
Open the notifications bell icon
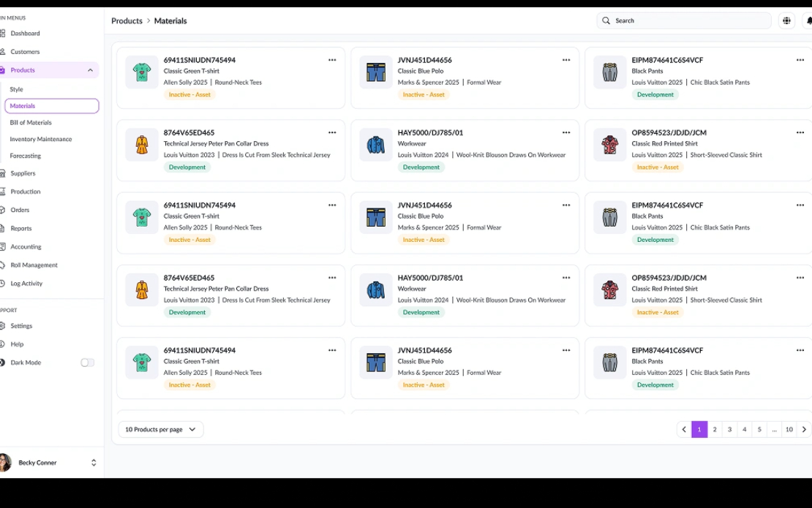(x=809, y=20)
